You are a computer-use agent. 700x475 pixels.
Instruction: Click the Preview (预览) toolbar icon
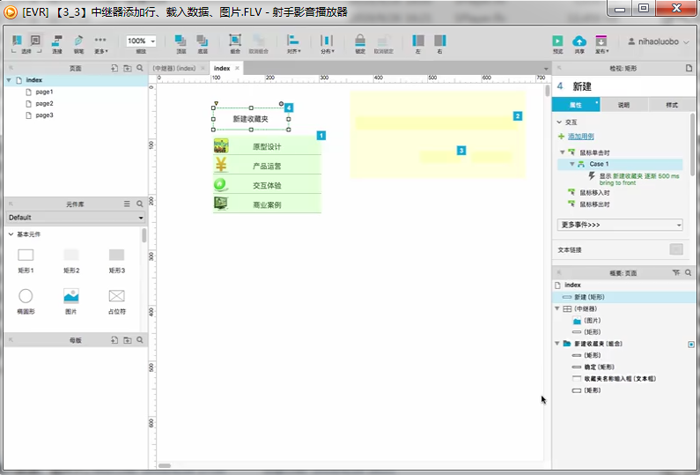pos(558,40)
